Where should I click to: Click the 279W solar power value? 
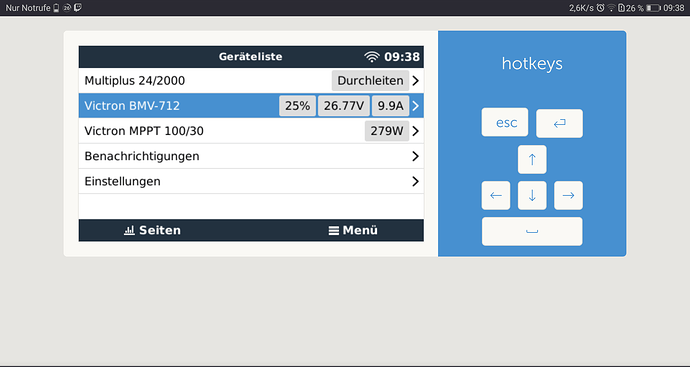387,131
